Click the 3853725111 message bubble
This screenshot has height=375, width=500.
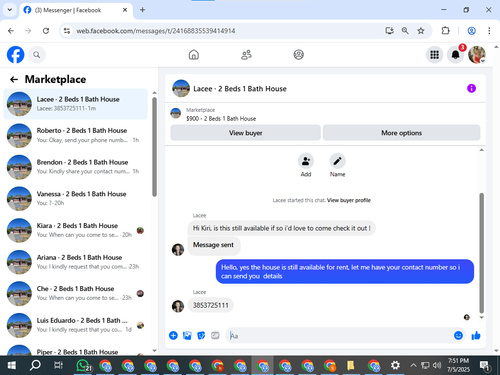tap(211, 305)
